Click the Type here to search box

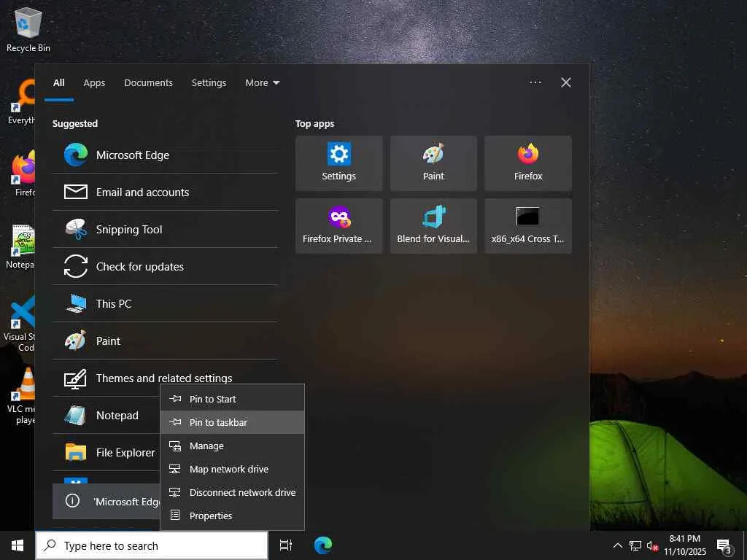pos(152,545)
